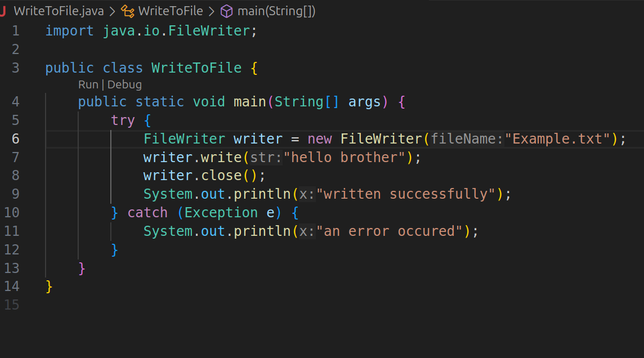
Task: Click the method cube icon in breadcrumb
Action: [227, 11]
